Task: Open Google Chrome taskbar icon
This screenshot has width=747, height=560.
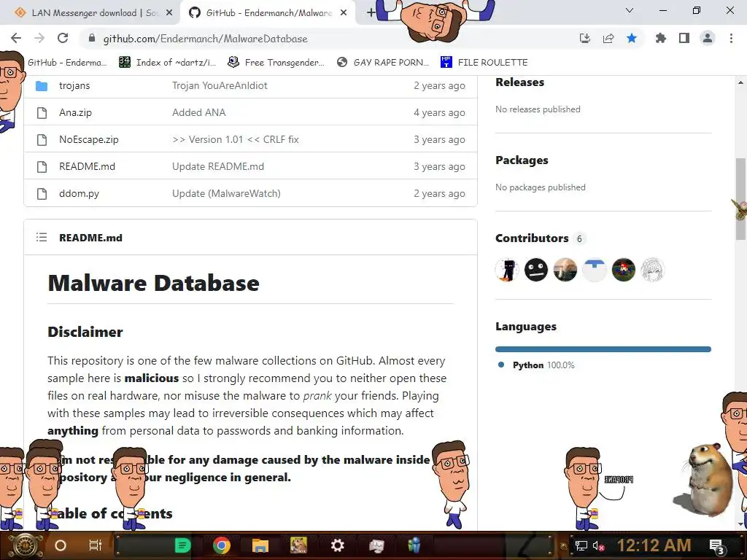Action: (222, 545)
